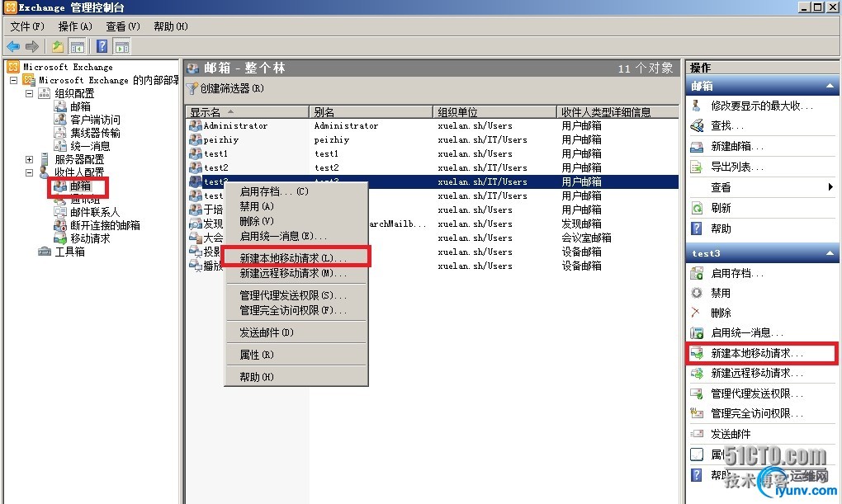Click the 启用存档 icon under test3

click(697, 274)
